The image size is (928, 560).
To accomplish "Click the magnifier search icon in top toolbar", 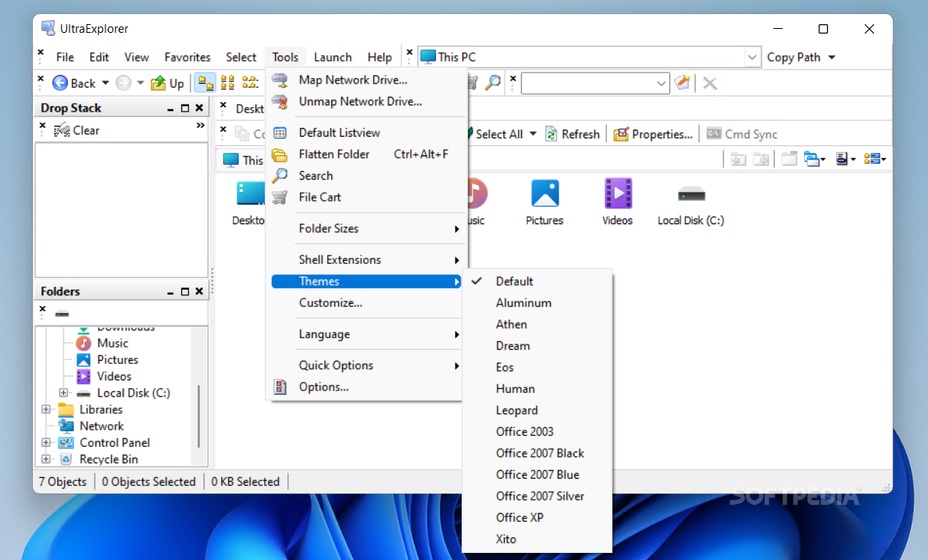I will click(492, 83).
